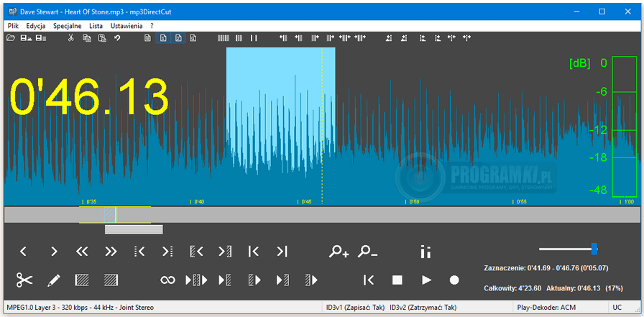The width and height of the screenshot is (644, 317).
Task: Open the Lista menu
Action: pyautogui.click(x=96, y=25)
